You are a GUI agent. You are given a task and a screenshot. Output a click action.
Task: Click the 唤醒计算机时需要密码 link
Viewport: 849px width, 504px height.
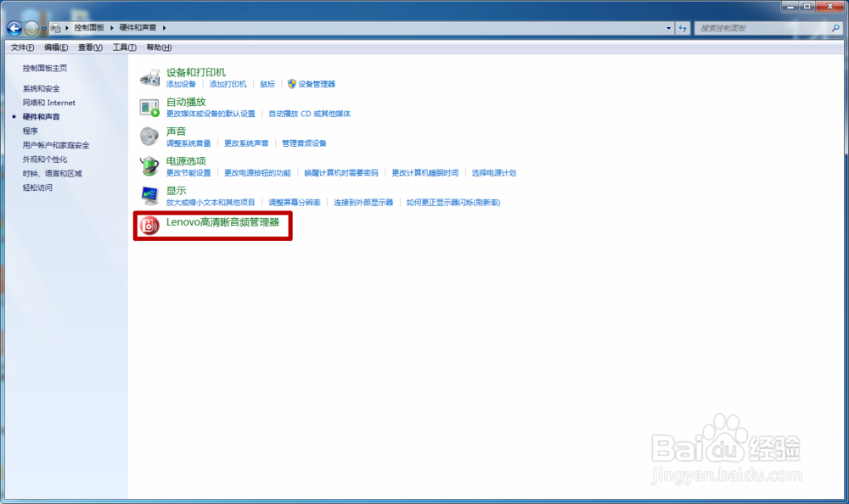pos(341,173)
